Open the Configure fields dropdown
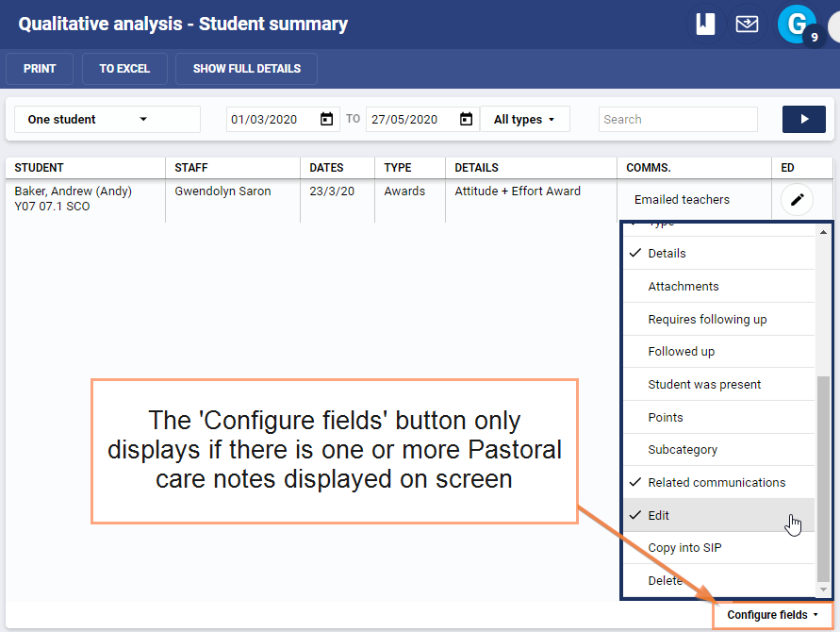840x632 pixels. click(x=772, y=615)
